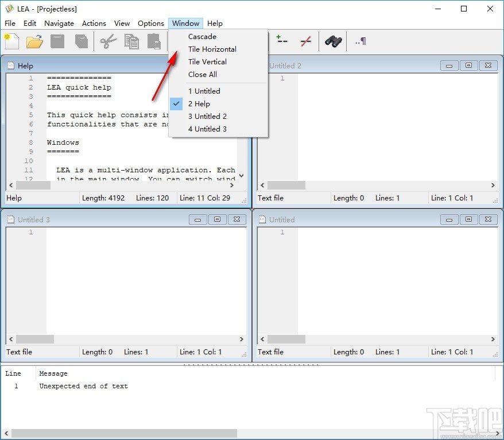Viewport: 504px width, 440px height.
Task: Click the Untitled window left scroll arrow
Action: coord(262,339)
